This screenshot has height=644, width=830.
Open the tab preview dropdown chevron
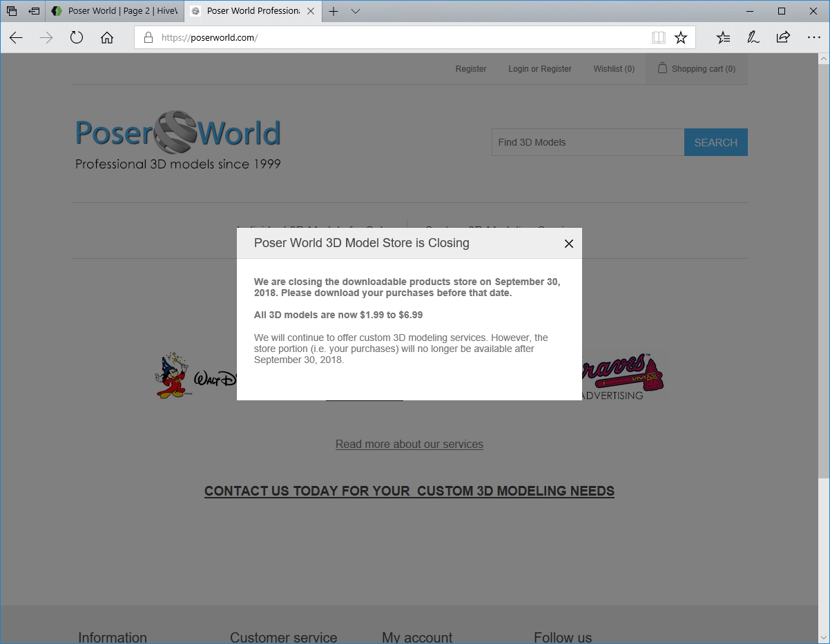(355, 11)
